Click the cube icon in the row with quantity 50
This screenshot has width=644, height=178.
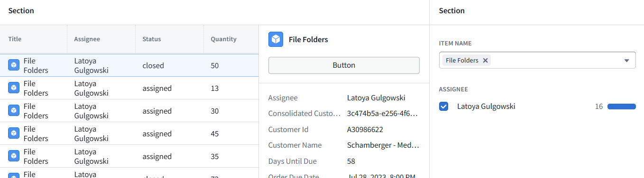click(x=14, y=65)
